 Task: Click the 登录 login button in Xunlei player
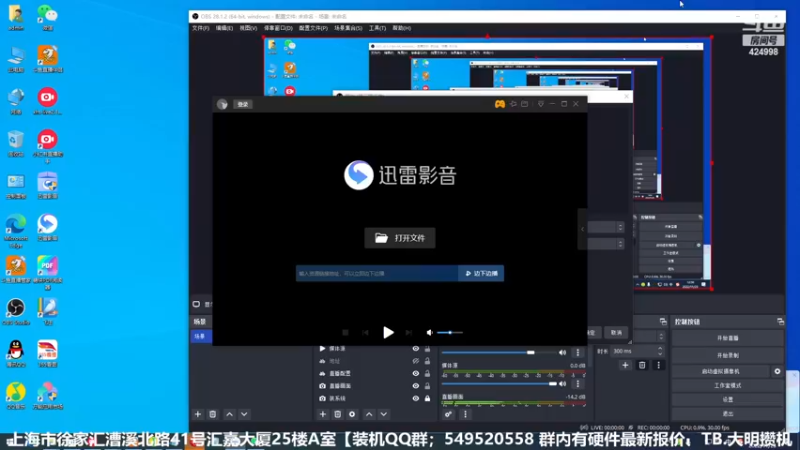point(243,104)
